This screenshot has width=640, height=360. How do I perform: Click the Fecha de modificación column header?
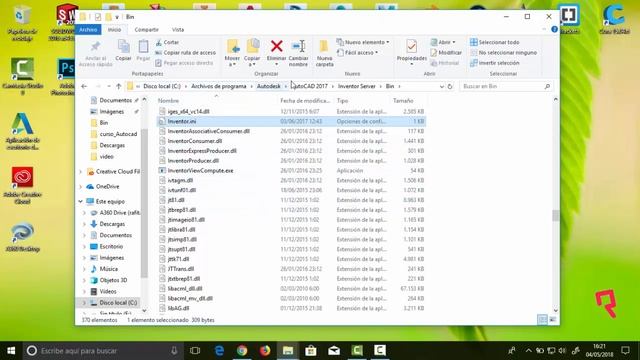tap(305, 100)
